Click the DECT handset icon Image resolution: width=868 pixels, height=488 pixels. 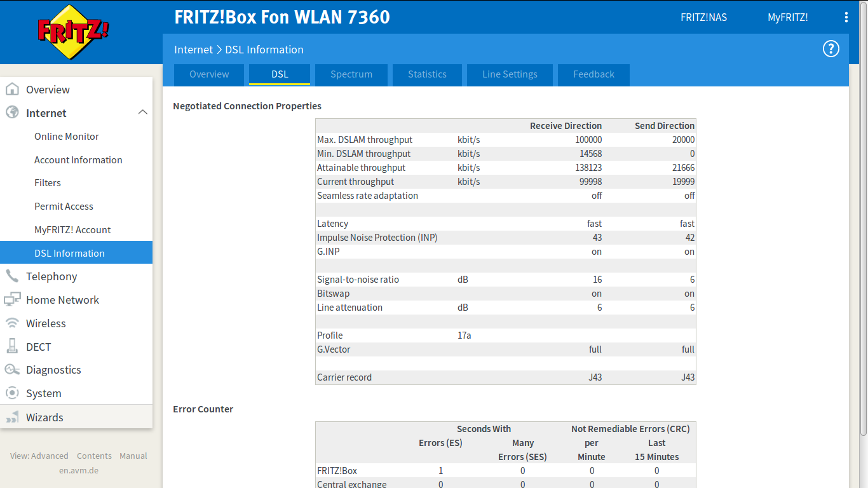pyautogui.click(x=12, y=347)
